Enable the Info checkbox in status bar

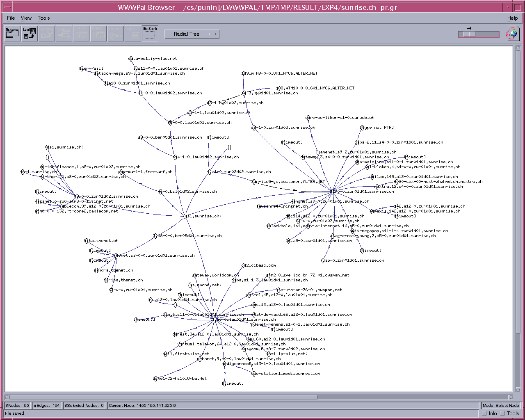pos(484,413)
